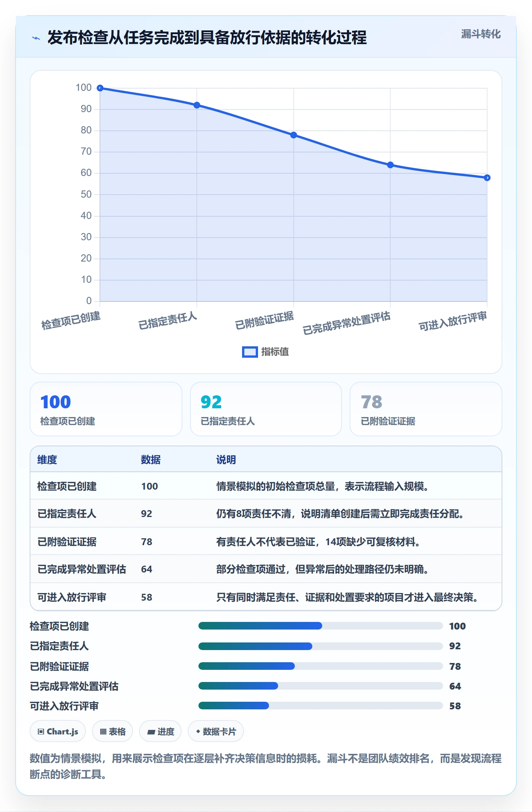Image resolution: width=532 pixels, height=812 pixels.
Task: Click the footnote text about 情景模拟
Action: pyautogui.click(x=265, y=766)
